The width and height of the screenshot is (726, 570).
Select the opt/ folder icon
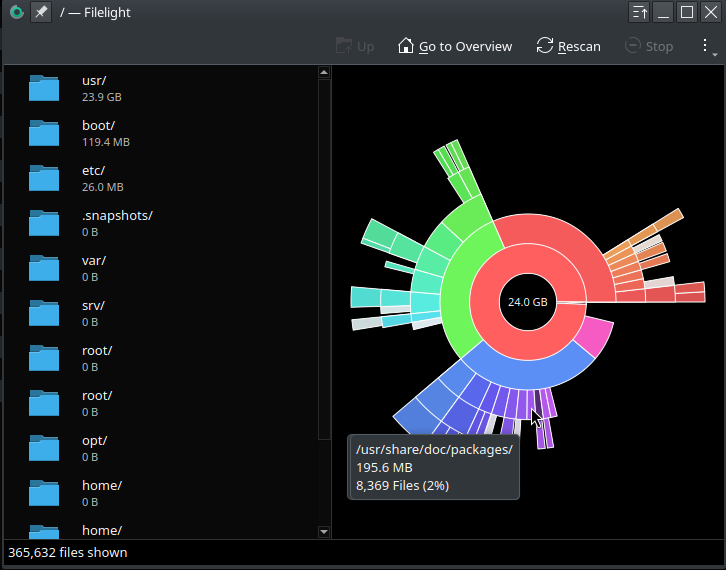pos(45,448)
